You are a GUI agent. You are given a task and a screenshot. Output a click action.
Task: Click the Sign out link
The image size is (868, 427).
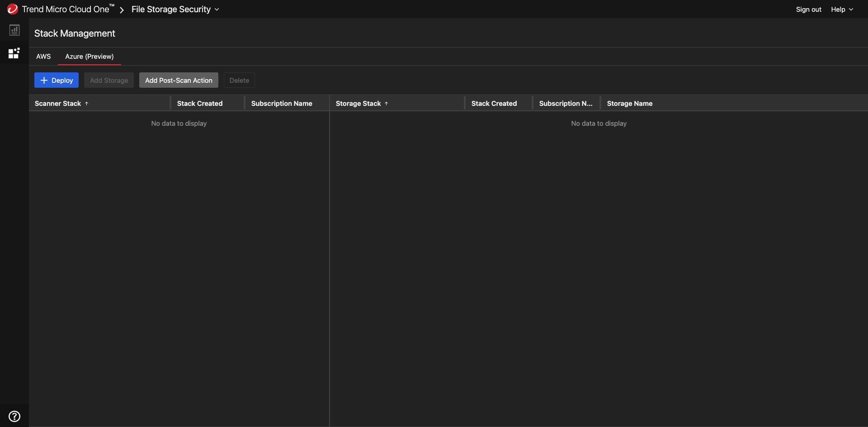[808, 9]
